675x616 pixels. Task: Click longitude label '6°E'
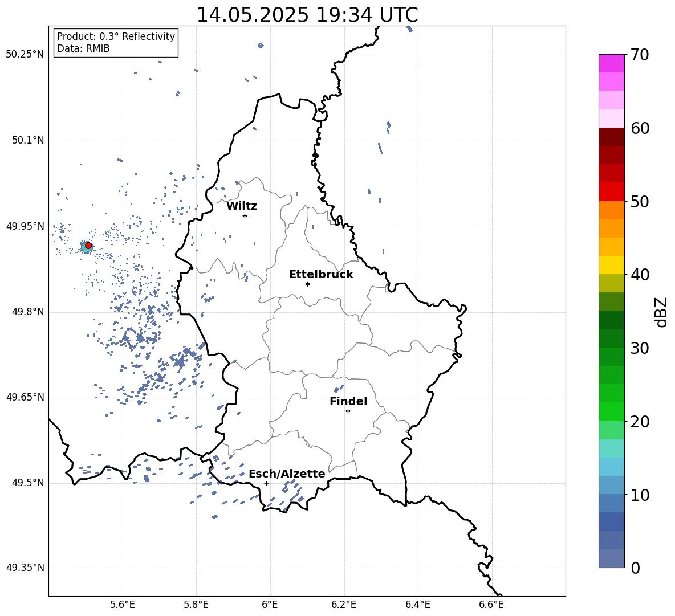pyautogui.click(x=270, y=605)
